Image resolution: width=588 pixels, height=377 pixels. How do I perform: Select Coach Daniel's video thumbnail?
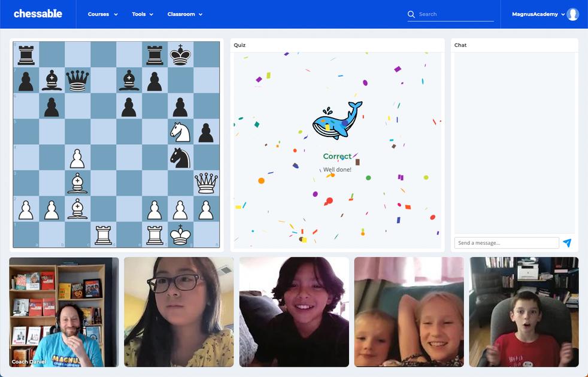[64, 312]
